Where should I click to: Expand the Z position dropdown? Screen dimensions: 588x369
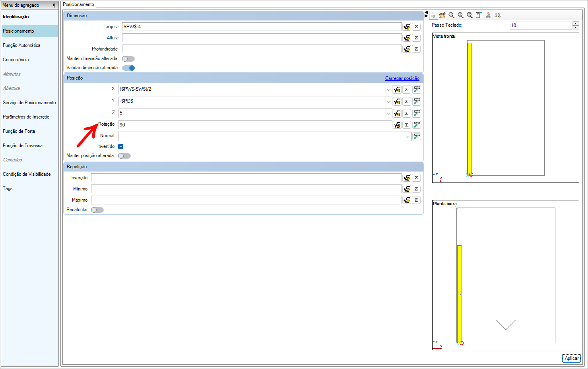pyautogui.click(x=389, y=113)
